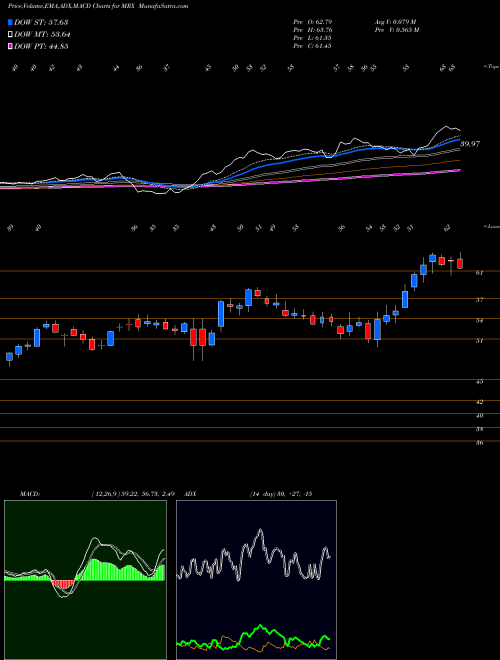500x660 pixels.
Task: Select the 'DOW MT: 53.64' legend text
Action: click(x=42, y=35)
